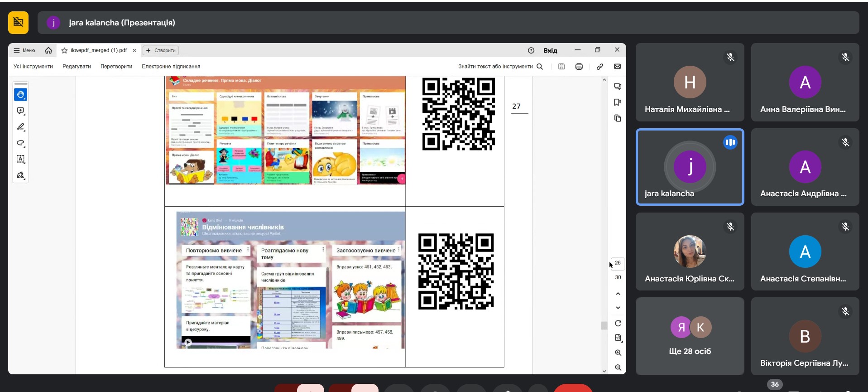Select the Анастасія Степанівна participant tile
This screenshot has height=392, width=868.
pos(805,252)
